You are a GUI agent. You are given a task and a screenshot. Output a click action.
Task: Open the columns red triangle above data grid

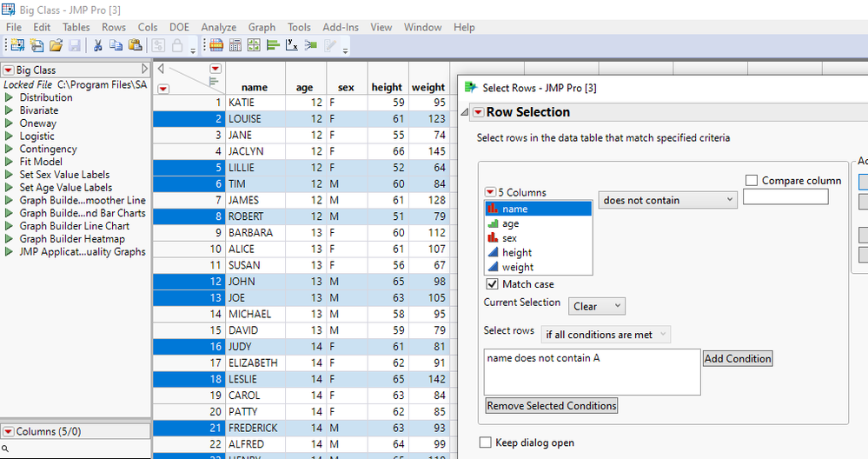coord(215,69)
